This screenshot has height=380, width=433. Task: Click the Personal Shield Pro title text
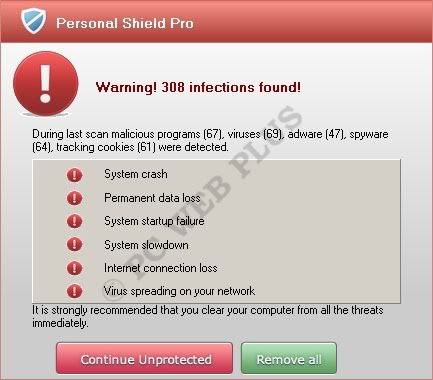tap(125, 23)
